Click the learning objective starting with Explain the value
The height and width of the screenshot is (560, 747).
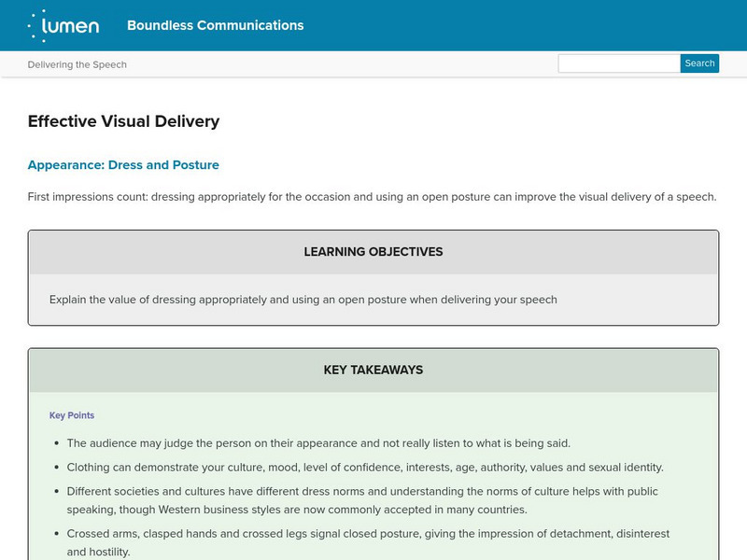point(303,300)
